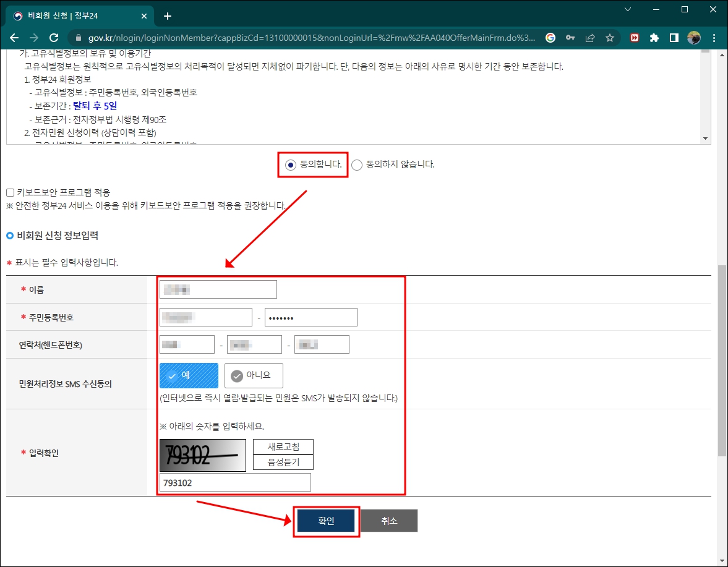The image size is (728, 567).
Task: Click the browser profile avatar
Action: pos(694,38)
